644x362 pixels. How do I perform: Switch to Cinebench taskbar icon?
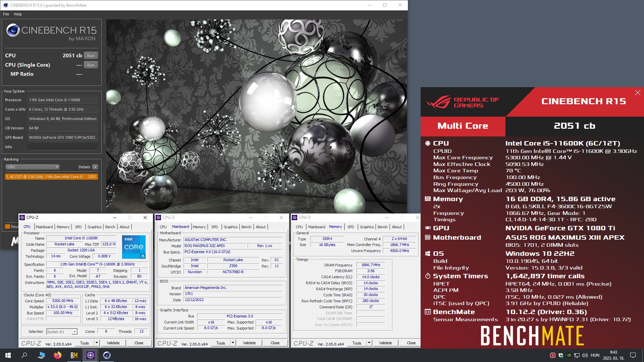[x=107, y=355]
